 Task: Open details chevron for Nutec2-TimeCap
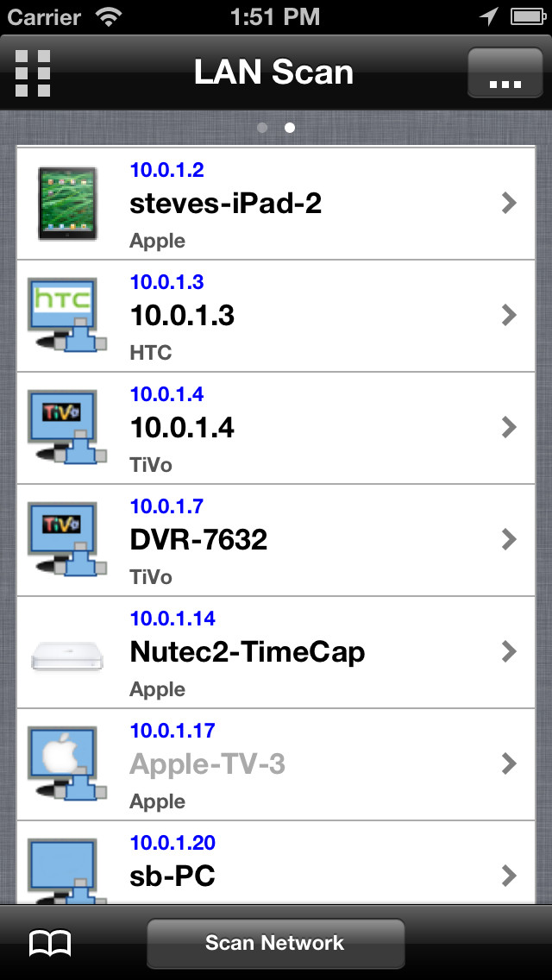510,652
